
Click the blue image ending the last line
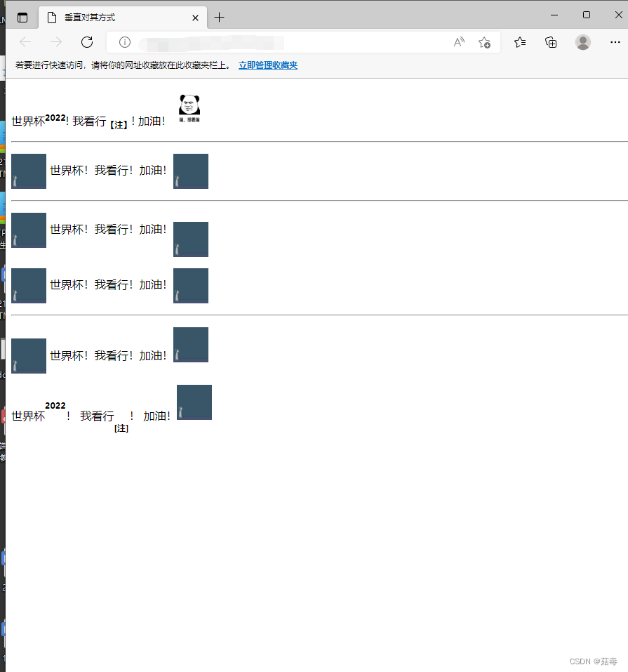pos(194,402)
